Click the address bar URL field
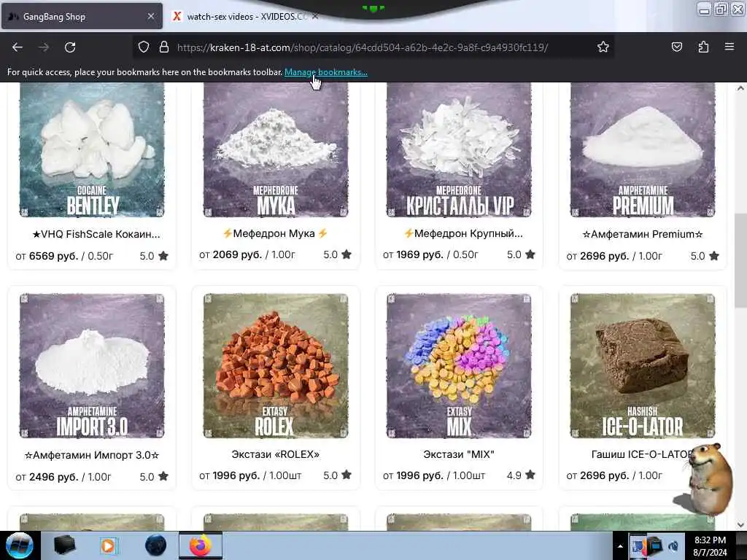This screenshot has width=747, height=560. (362, 47)
